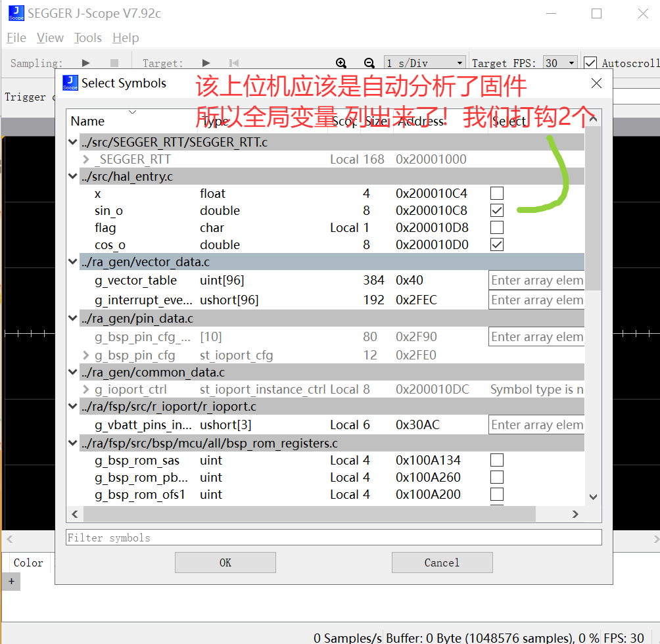Uncheck the sin_o variable checkbox
This screenshot has width=660, height=644.
click(x=497, y=210)
